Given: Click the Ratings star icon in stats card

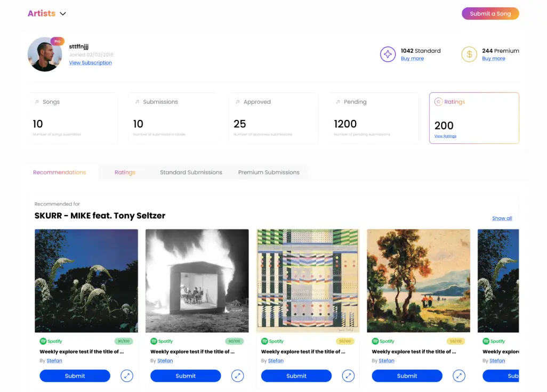Looking at the screenshot, I should pyautogui.click(x=438, y=102).
